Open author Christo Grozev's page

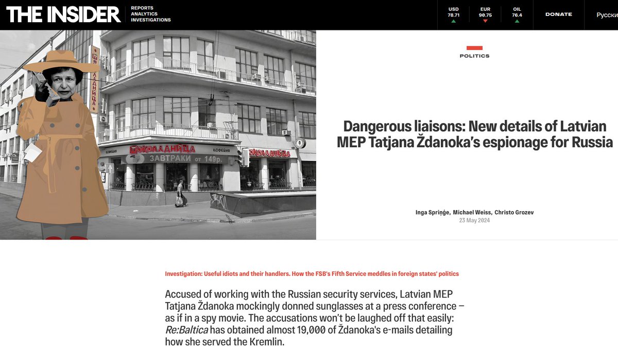[x=513, y=212]
